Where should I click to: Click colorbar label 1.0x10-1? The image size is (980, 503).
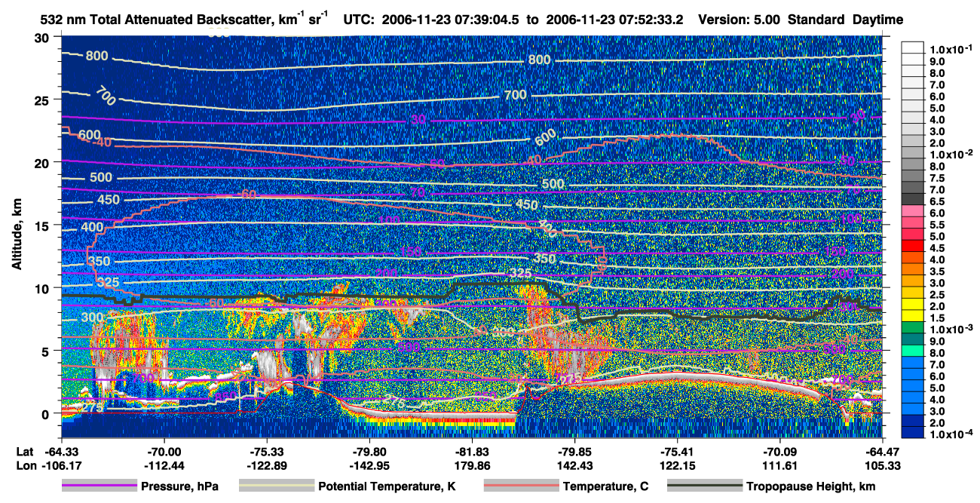pyautogui.click(x=951, y=49)
